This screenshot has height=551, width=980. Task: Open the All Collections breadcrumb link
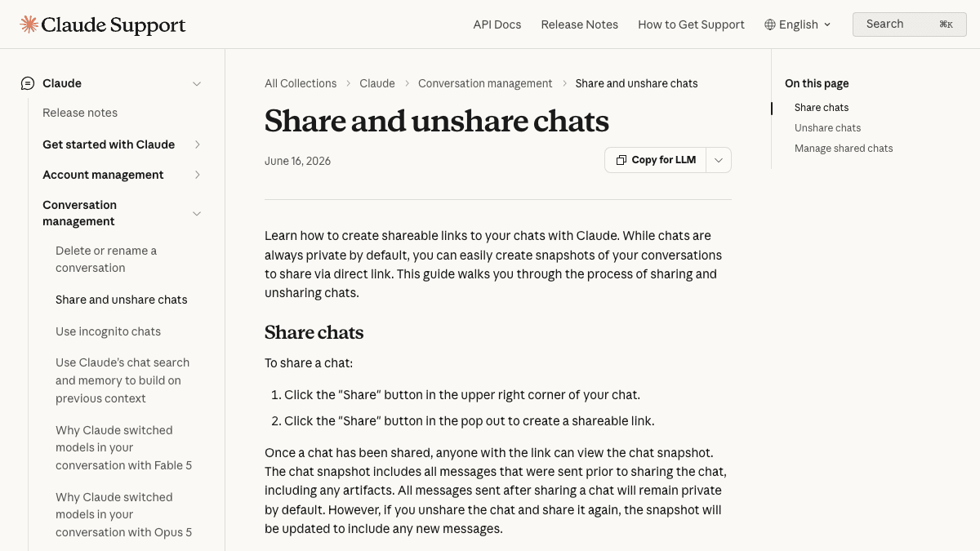(x=301, y=83)
